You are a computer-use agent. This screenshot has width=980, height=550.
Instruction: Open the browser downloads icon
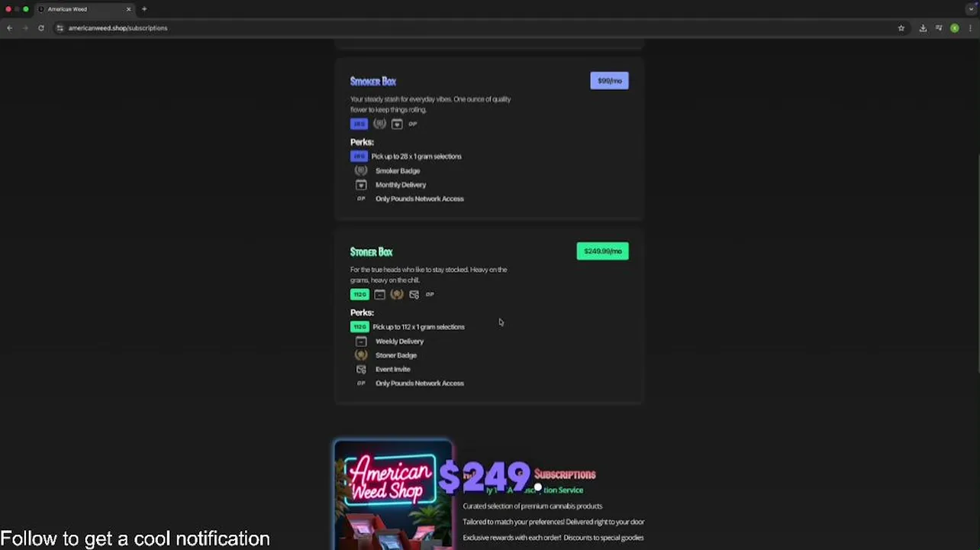click(x=923, y=28)
